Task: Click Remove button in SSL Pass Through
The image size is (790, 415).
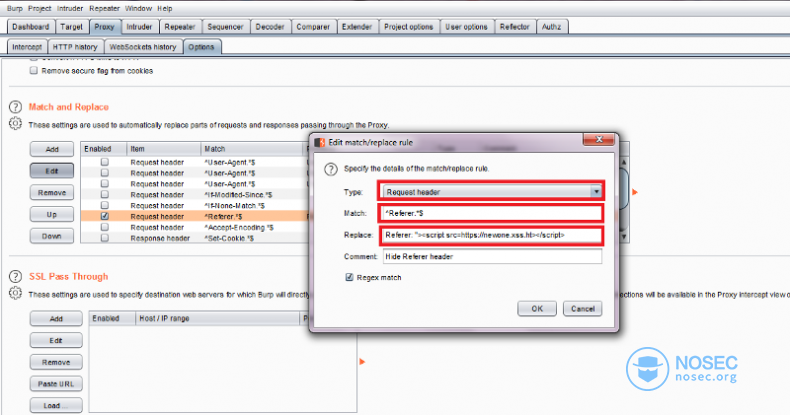Action: (56, 362)
